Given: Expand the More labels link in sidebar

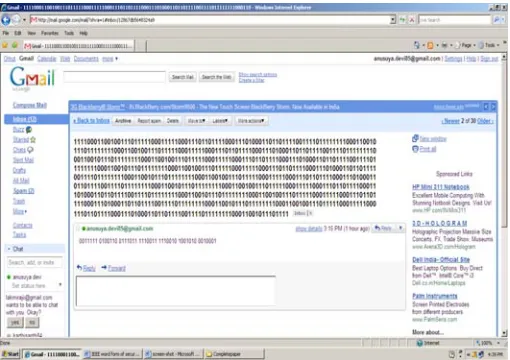Looking at the screenshot, I should [20, 211].
